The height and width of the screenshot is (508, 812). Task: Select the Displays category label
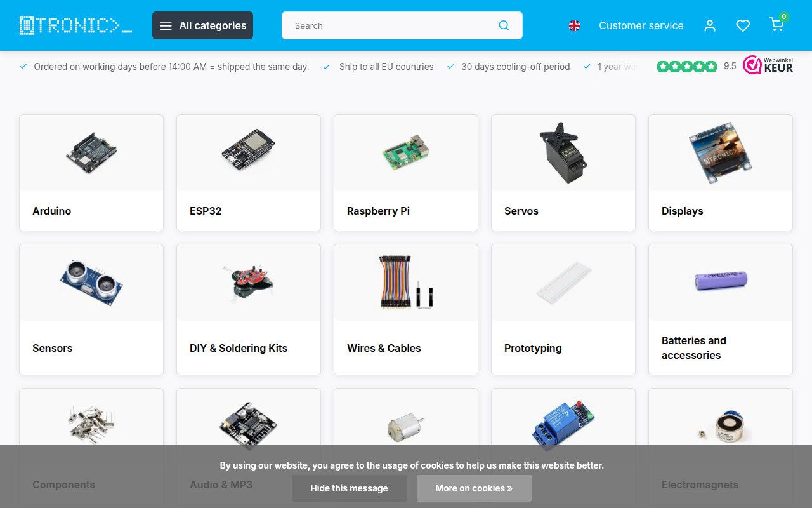683,211
